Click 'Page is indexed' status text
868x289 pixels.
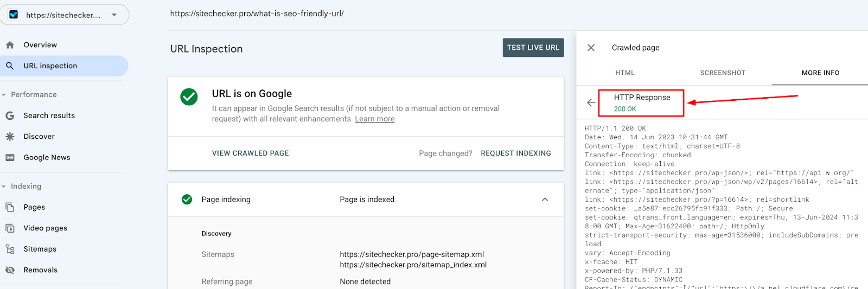367,200
